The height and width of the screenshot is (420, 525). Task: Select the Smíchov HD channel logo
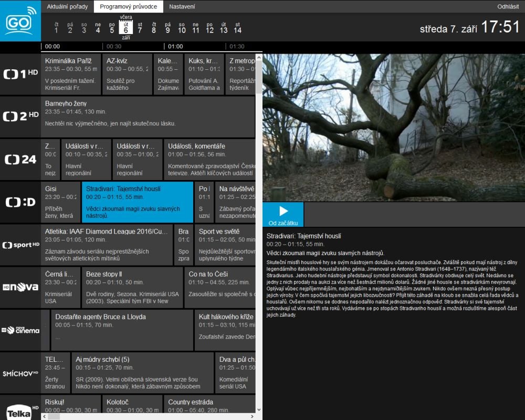20,373
